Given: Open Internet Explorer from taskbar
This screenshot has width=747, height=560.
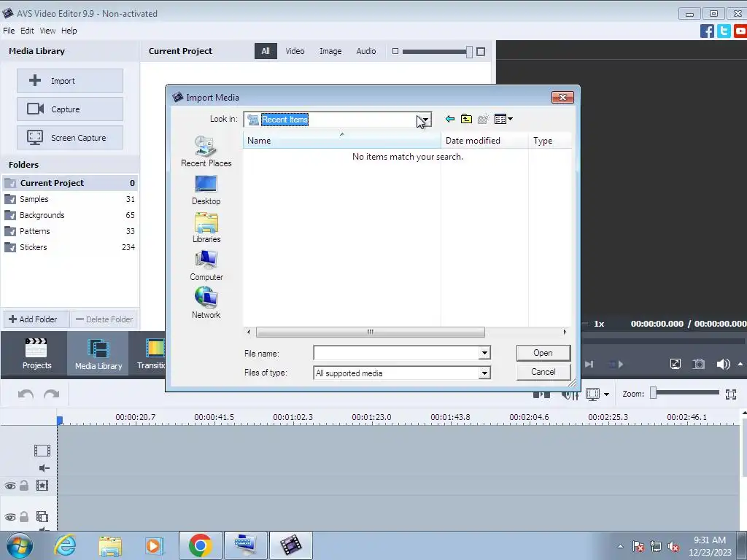Looking at the screenshot, I should 65,545.
